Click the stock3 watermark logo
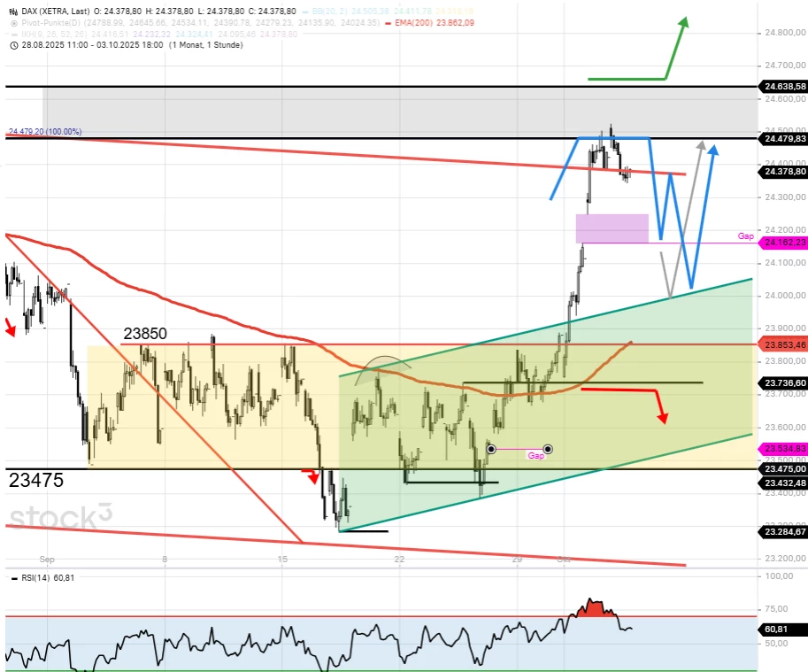The image size is (808, 672). click(x=61, y=516)
